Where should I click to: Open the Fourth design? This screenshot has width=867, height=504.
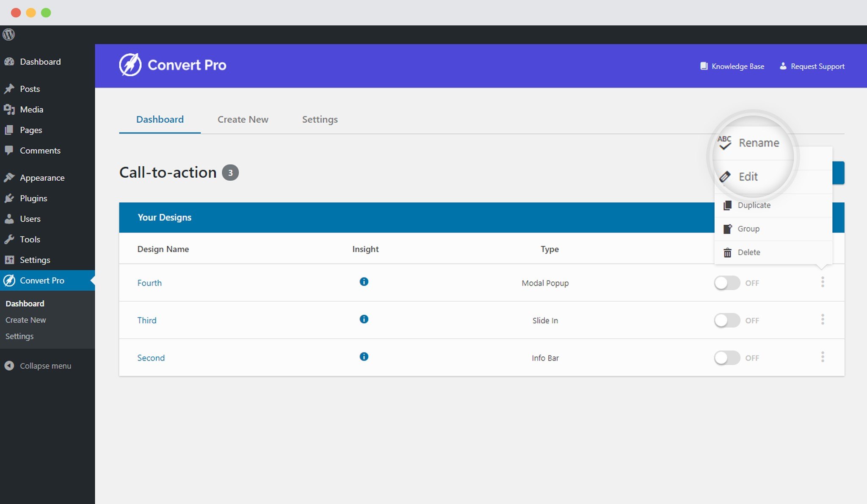point(149,283)
